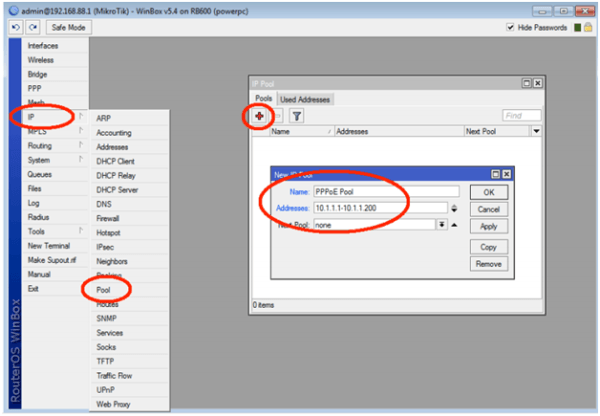Click the undo arrow icon in toolbar
Image resolution: width=600 pixels, height=416 pixels.
[16, 27]
